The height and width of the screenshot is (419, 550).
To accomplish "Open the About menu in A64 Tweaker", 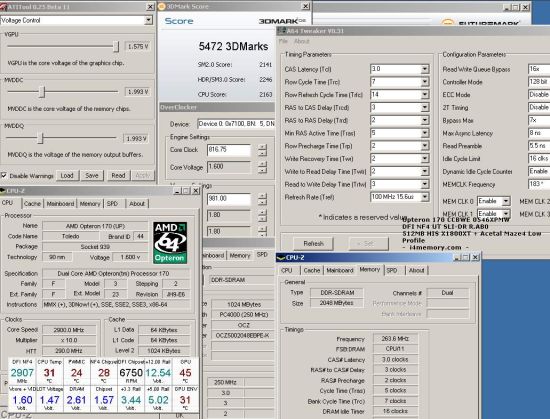I will [x=301, y=41].
